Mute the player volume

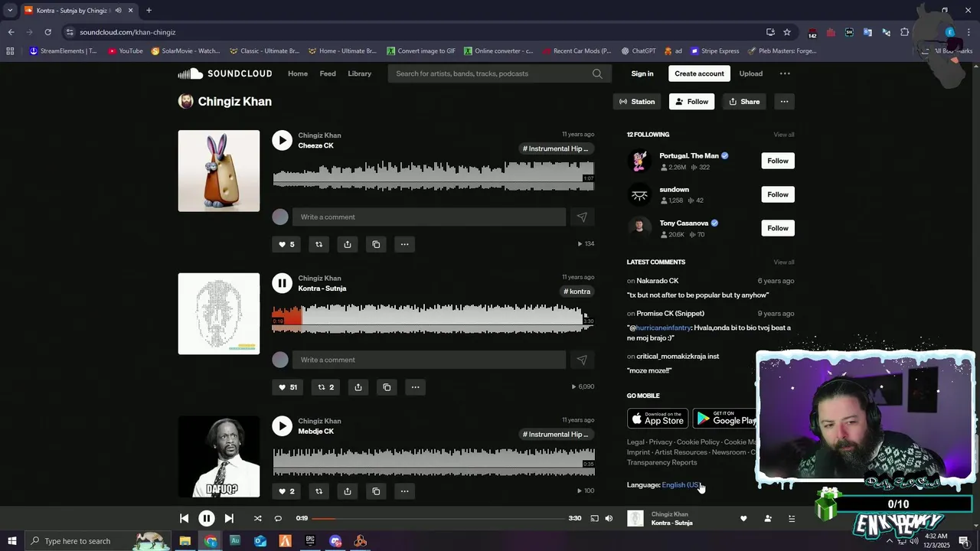click(609, 518)
